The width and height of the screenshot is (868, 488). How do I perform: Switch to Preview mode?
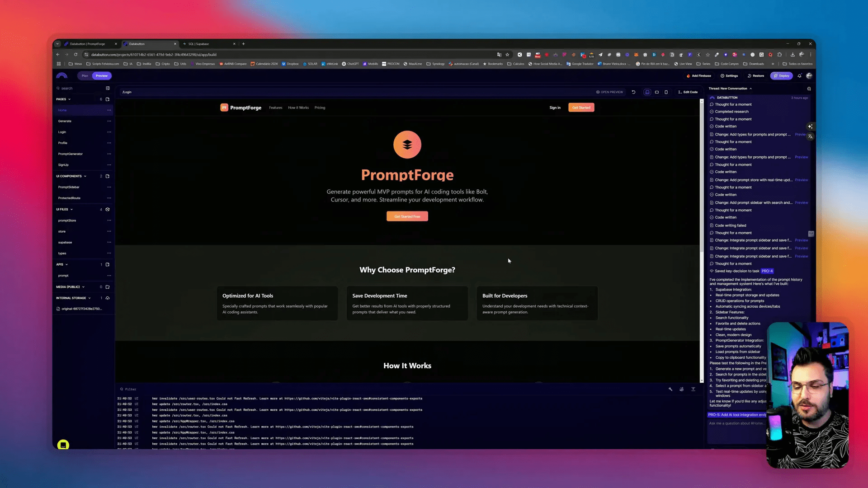(102, 76)
